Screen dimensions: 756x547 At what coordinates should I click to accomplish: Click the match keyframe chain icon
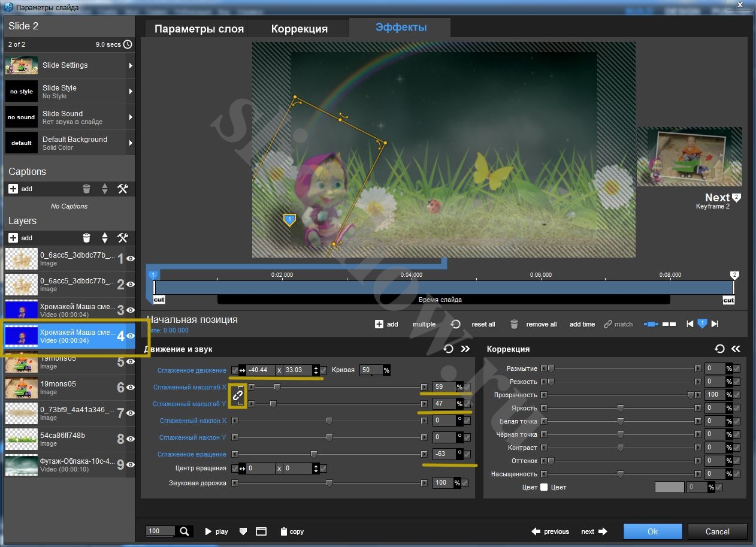pyautogui.click(x=608, y=324)
